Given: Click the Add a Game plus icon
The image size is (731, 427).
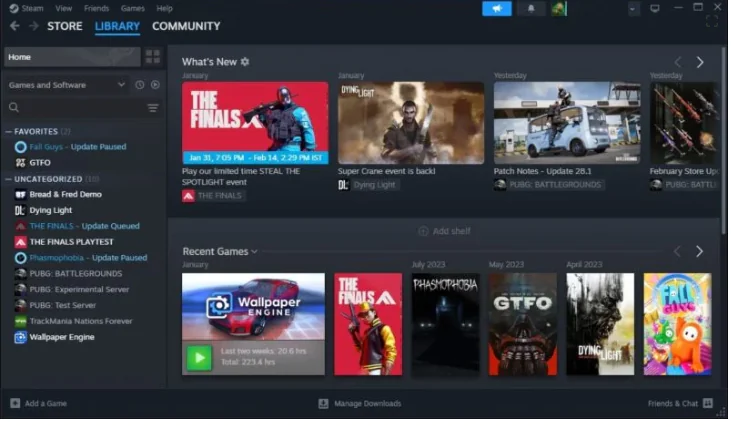Looking at the screenshot, I should (15, 403).
